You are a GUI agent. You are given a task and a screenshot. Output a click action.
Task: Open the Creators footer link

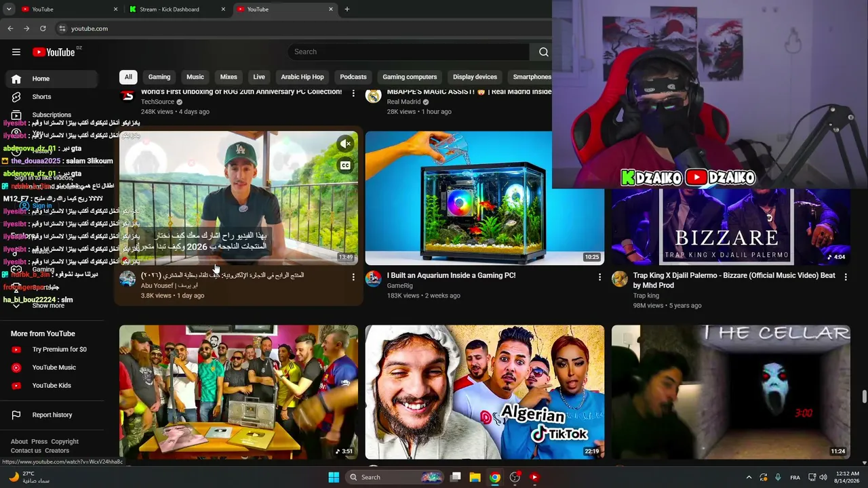(x=57, y=451)
